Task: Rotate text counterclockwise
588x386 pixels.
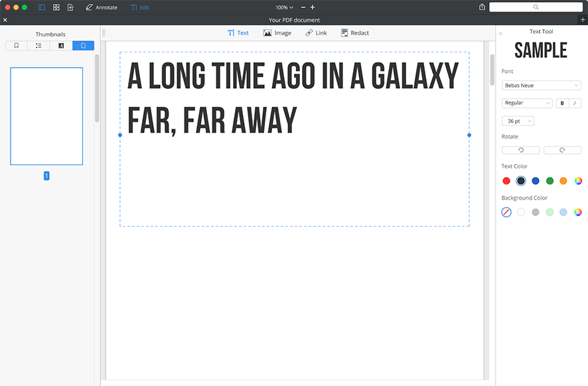Action: pyautogui.click(x=520, y=151)
